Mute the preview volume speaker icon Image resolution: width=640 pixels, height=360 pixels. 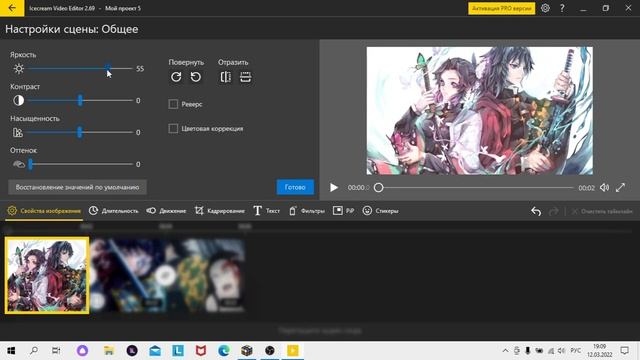click(604, 187)
